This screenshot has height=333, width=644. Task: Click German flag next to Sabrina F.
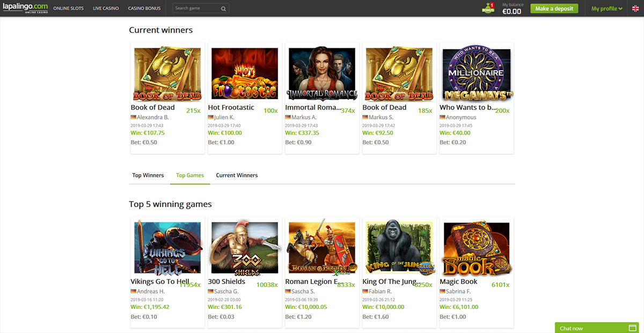click(x=443, y=291)
